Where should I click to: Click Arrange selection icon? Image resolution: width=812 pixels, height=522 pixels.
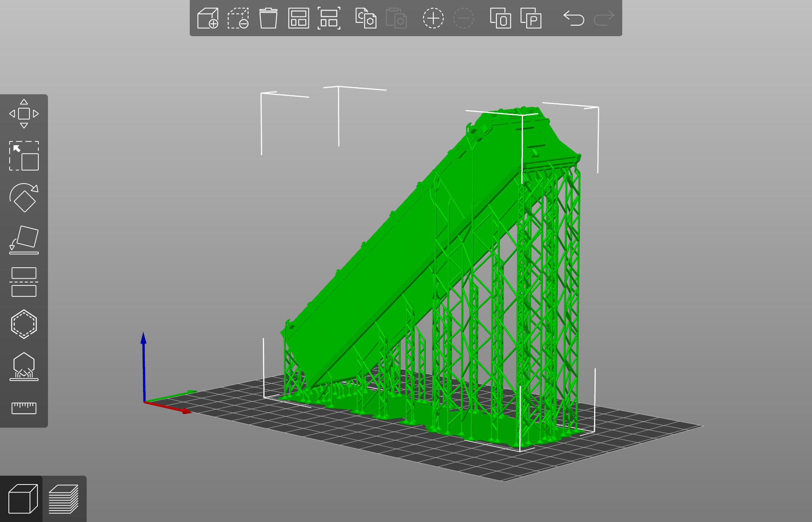(329, 19)
